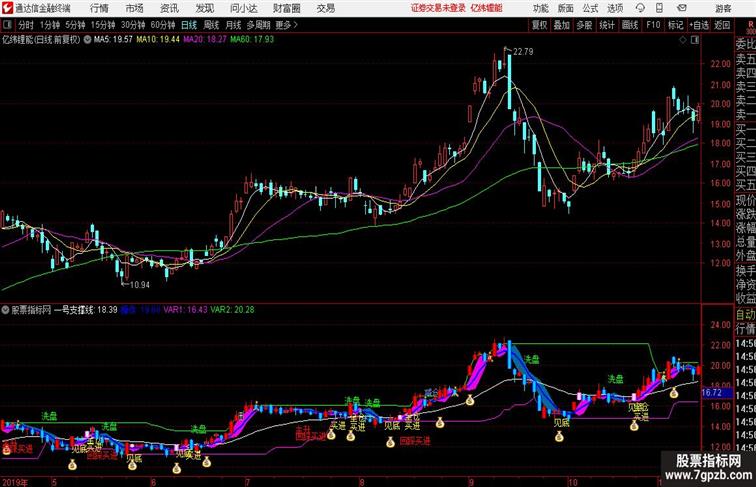Click the 2019年 date axis label

(x=15, y=482)
